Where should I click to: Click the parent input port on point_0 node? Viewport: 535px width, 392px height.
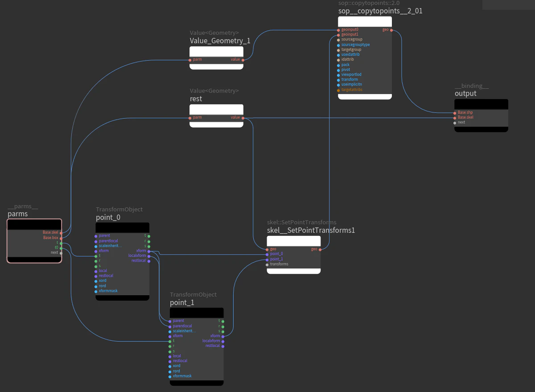(95, 236)
